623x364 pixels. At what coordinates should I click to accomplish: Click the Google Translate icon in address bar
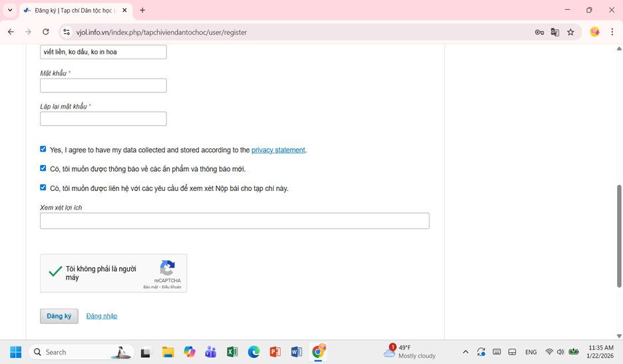(554, 32)
